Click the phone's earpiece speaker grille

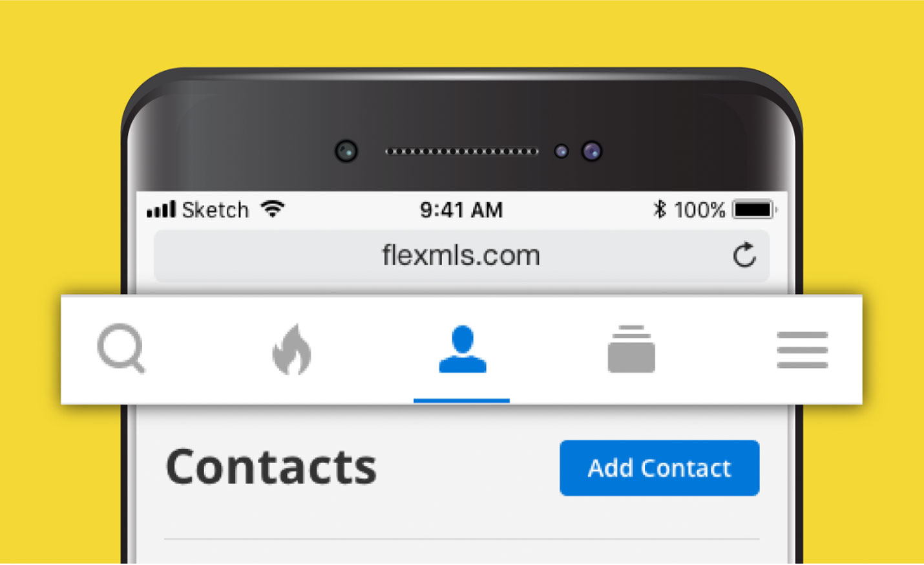[x=461, y=152]
